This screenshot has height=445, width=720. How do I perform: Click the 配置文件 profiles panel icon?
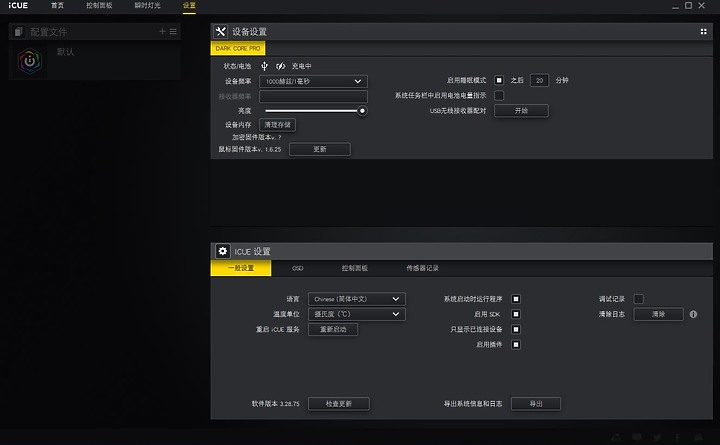click(x=18, y=32)
